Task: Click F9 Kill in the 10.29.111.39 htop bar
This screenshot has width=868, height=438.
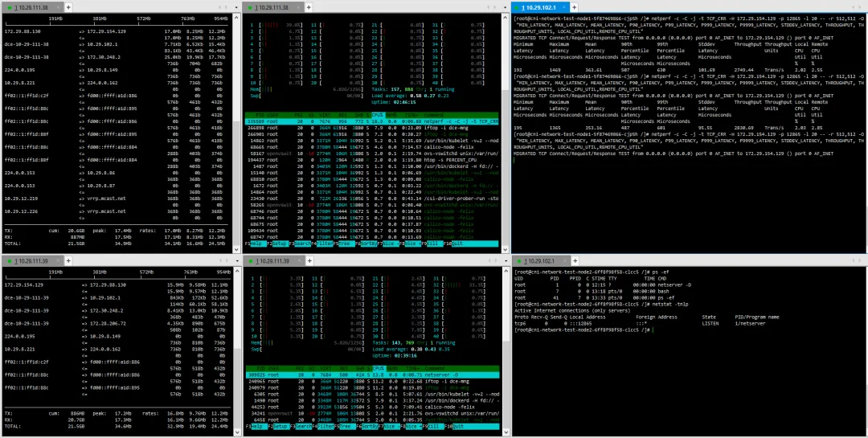Action: [435, 427]
